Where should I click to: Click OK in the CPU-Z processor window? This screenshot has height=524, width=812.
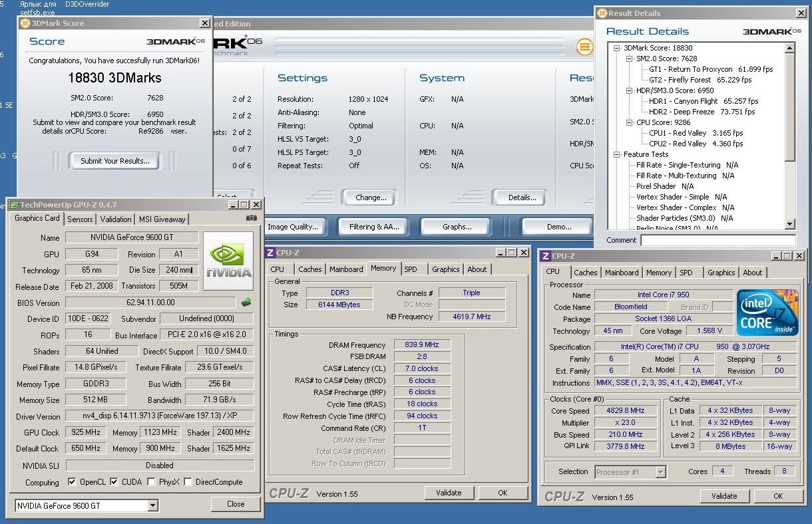pos(778,496)
